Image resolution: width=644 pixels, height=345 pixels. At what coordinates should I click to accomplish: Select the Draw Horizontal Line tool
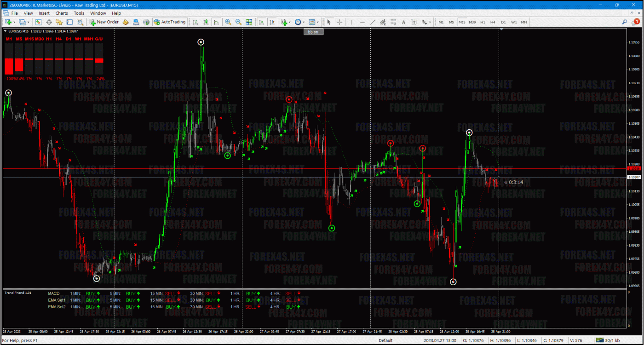tap(363, 22)
